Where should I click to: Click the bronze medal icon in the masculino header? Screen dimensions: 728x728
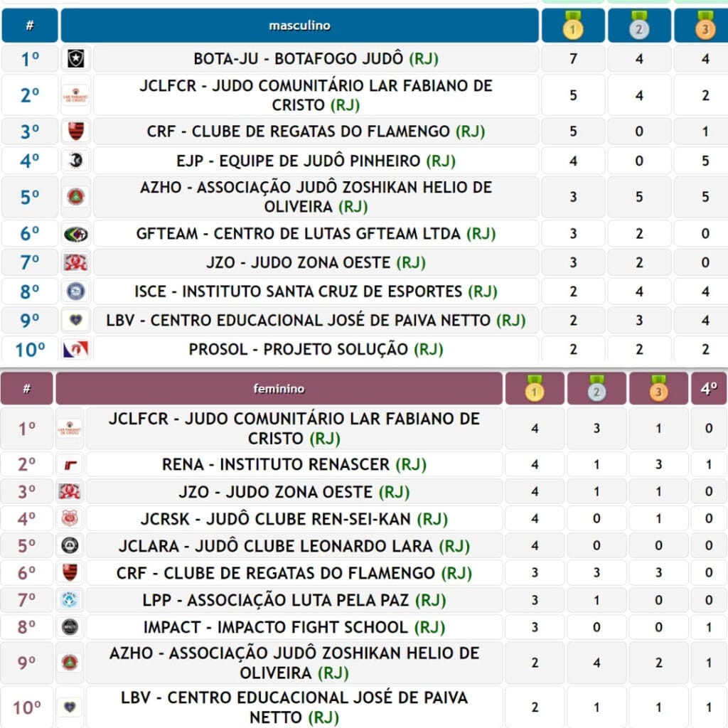click(x=705, y=26)
